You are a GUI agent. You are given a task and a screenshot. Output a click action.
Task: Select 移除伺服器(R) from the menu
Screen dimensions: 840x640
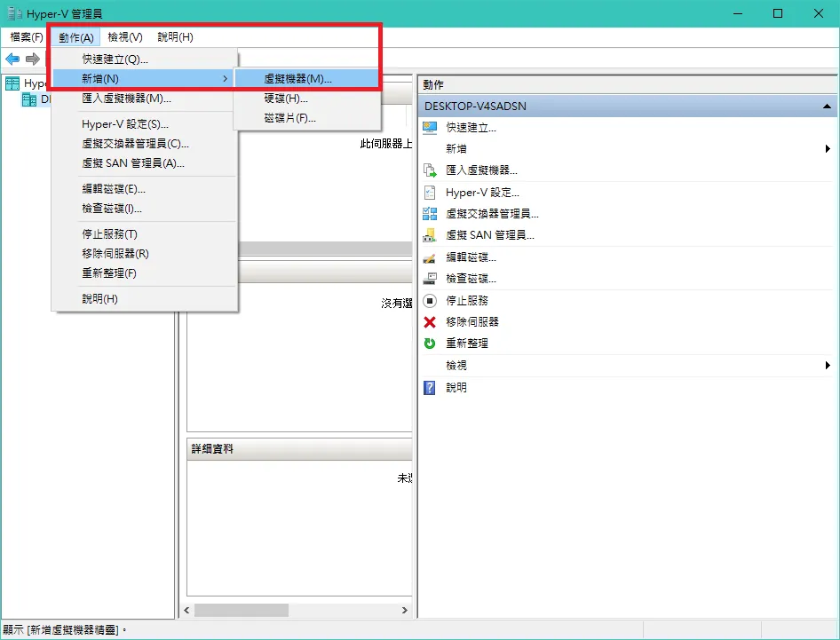click(145, 254)
